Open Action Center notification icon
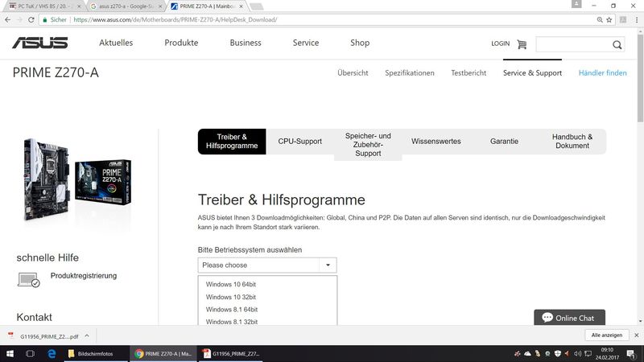The image size is (644, 362). 631,353
